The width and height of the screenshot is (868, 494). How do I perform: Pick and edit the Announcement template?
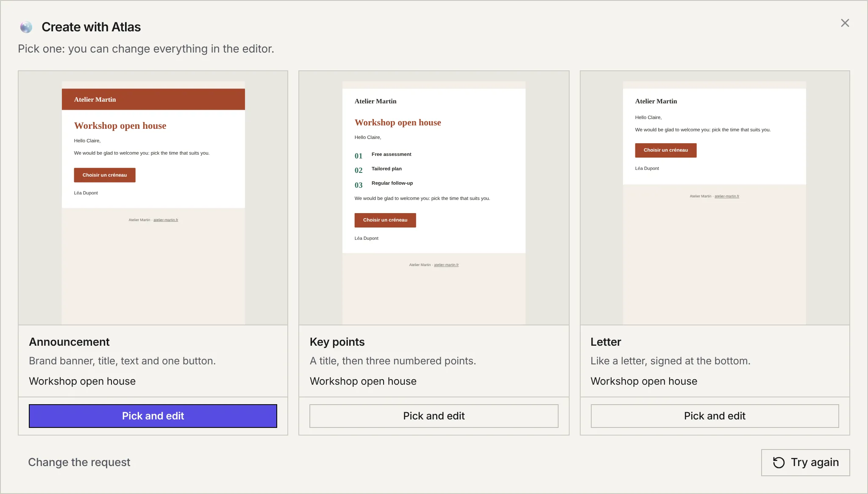[153, 416]
